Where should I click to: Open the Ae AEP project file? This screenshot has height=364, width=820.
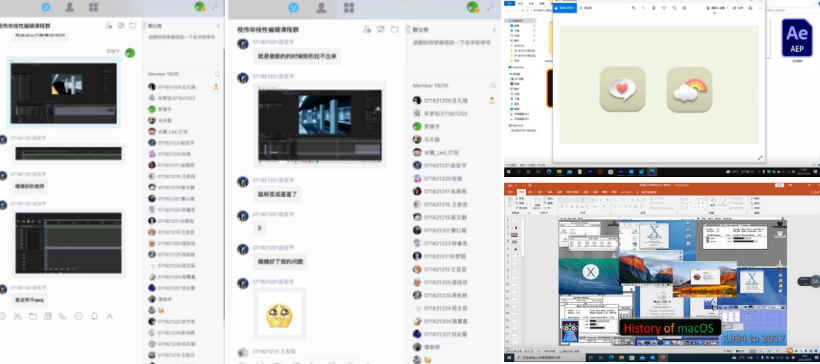(797, 38)
